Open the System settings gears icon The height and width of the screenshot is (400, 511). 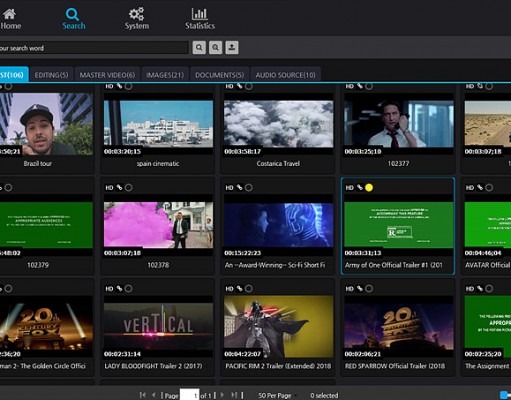(x=137, y=14)
